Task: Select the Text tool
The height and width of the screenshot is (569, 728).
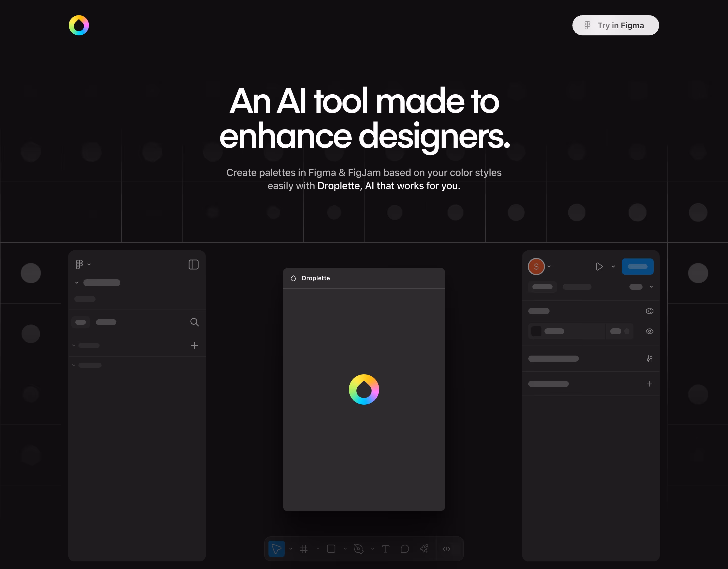Action: (x=385, y=549)
